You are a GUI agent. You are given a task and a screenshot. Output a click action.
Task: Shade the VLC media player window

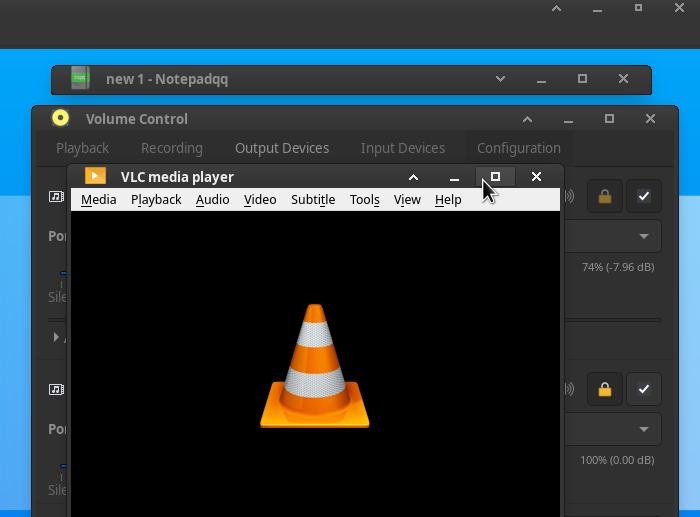click(x=413, y=177)
